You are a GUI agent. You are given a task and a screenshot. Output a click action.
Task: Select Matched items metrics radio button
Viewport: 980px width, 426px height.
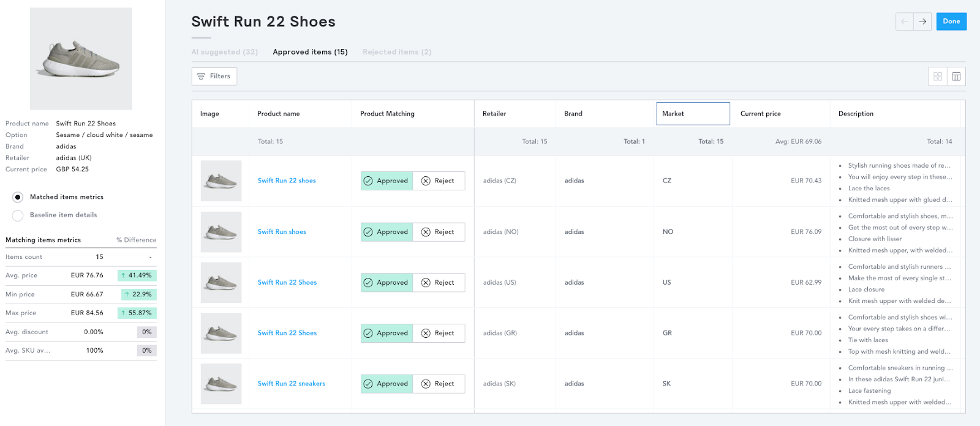[18, 197]
